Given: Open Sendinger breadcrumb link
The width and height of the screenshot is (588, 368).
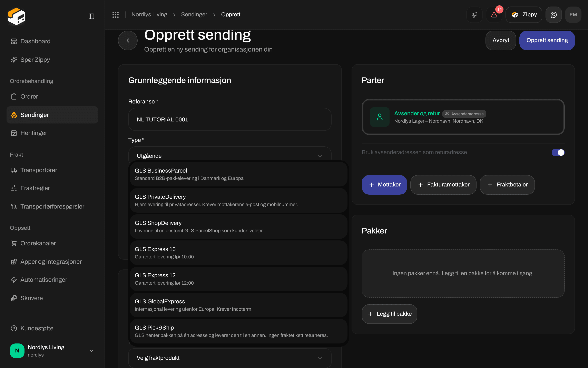Looking at the screenshot, I should tap(194, 15).
